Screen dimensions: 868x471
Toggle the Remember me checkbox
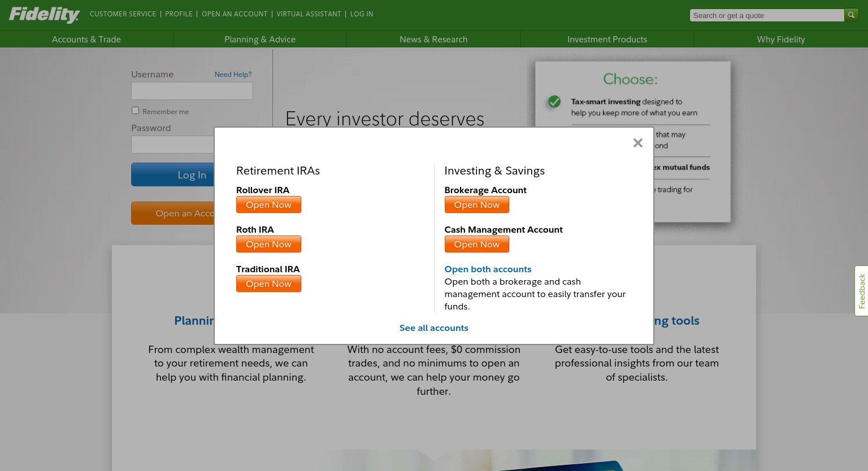pyautogui.click(x=135, y=111)
